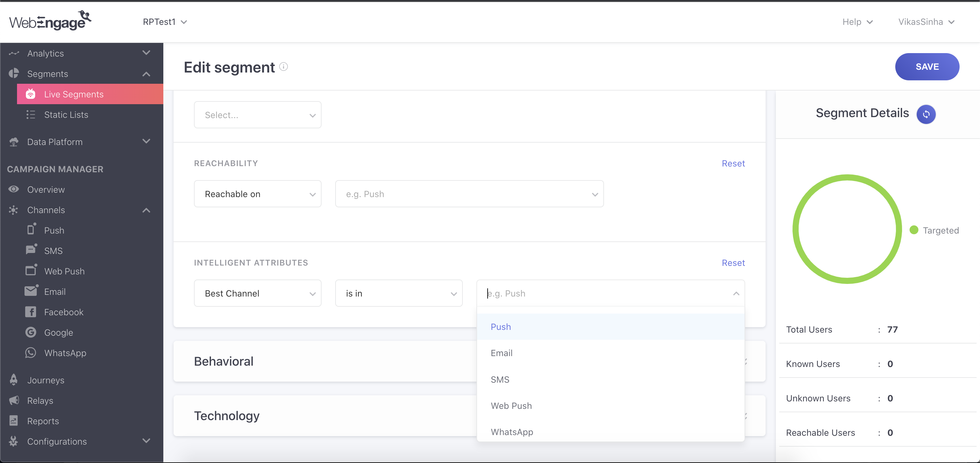The image size is (980, 463).
Task: Click the WebEngage logo
Action: [50, 21]
